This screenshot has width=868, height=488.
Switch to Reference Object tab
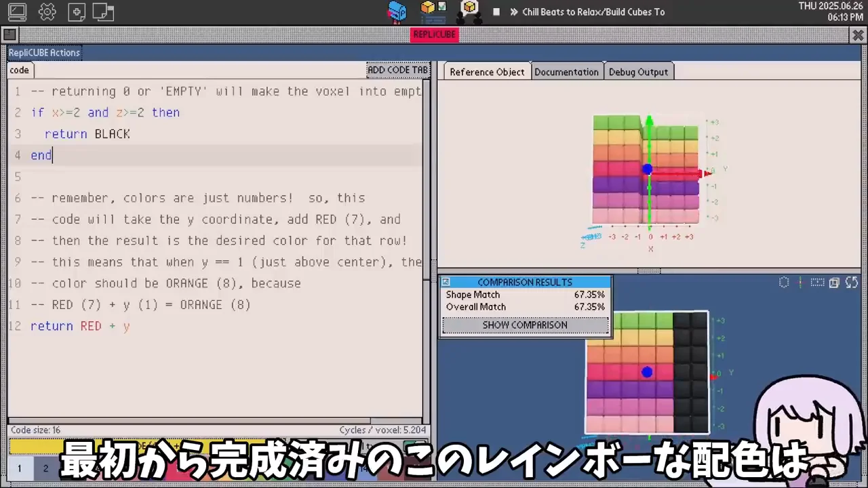[x=487, y=72]
